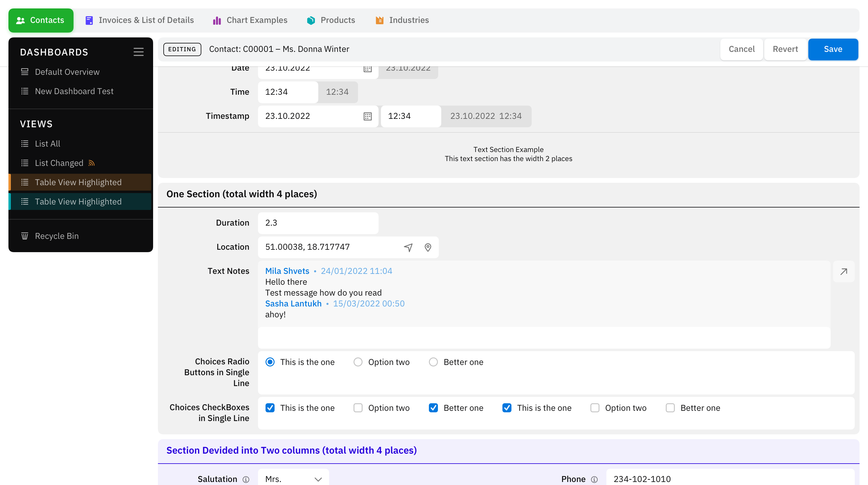Click the info icon next to Salutation
868x485 pixels.
coord(246,479)
